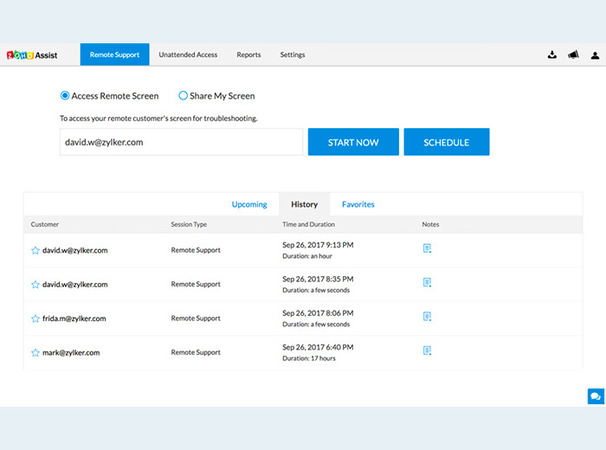Viewport: 606px width, 450px height.
Task: Open the Reports tab
Action: [x=249, y=55]
